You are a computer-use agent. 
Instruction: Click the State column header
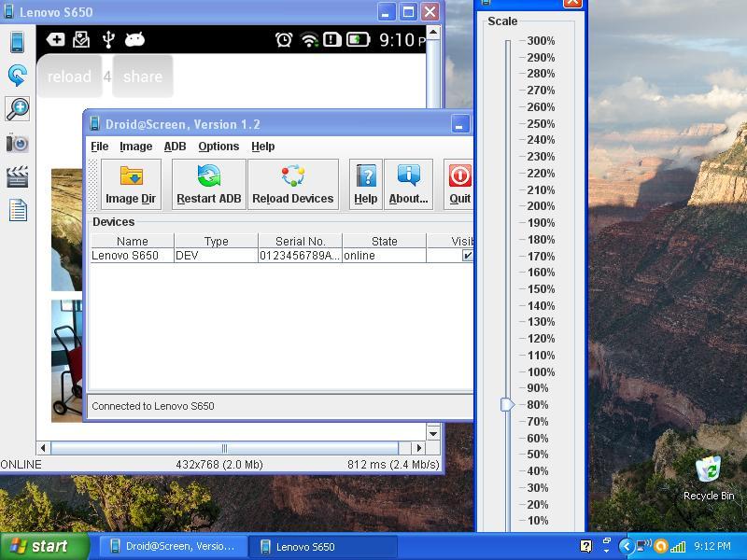(x=384, y=241)
